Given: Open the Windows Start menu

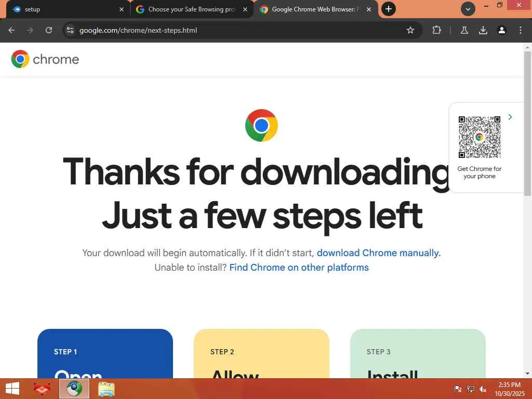Looking at the screenshot, I should 12,389.
